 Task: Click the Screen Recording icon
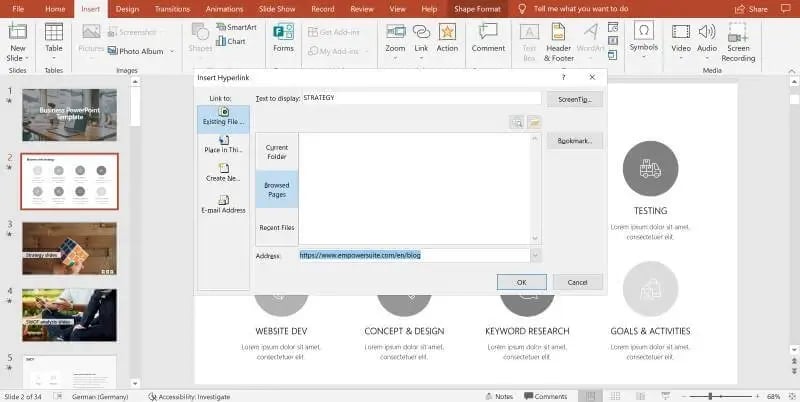coord(740,39)
